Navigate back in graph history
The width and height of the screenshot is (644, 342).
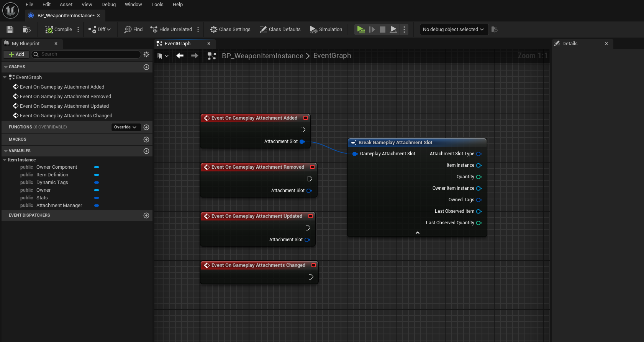(x=180, y=56)
